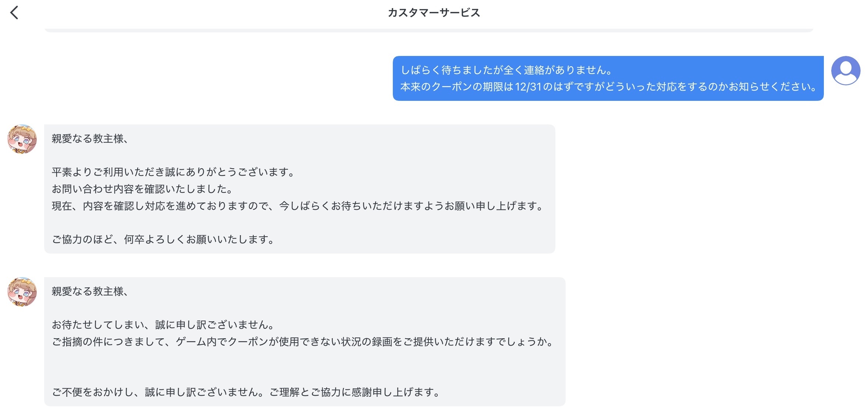Viewport: 868px width, 417px height.
Task: Go back using the left arrow
Action: point(14,13)
